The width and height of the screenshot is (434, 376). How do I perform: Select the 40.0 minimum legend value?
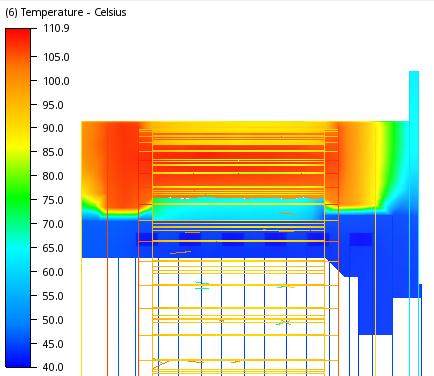pyautogui.click(x=53, y=367)
